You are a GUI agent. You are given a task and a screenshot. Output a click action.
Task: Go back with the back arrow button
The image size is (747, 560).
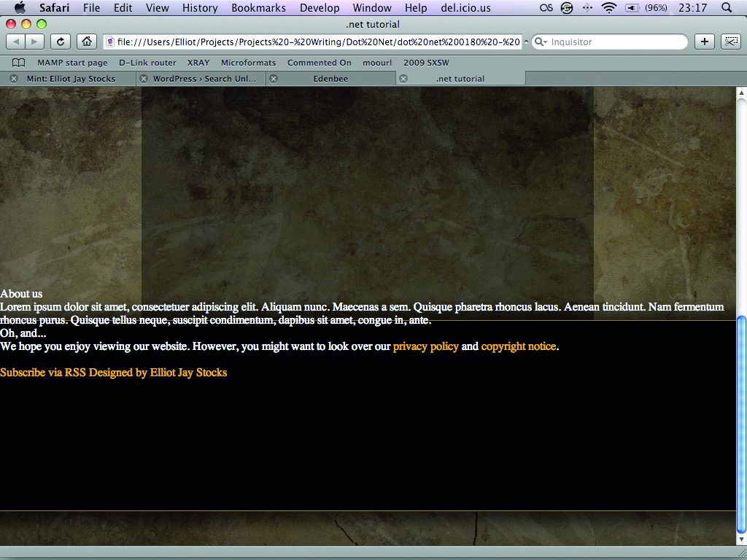[16, 42]
